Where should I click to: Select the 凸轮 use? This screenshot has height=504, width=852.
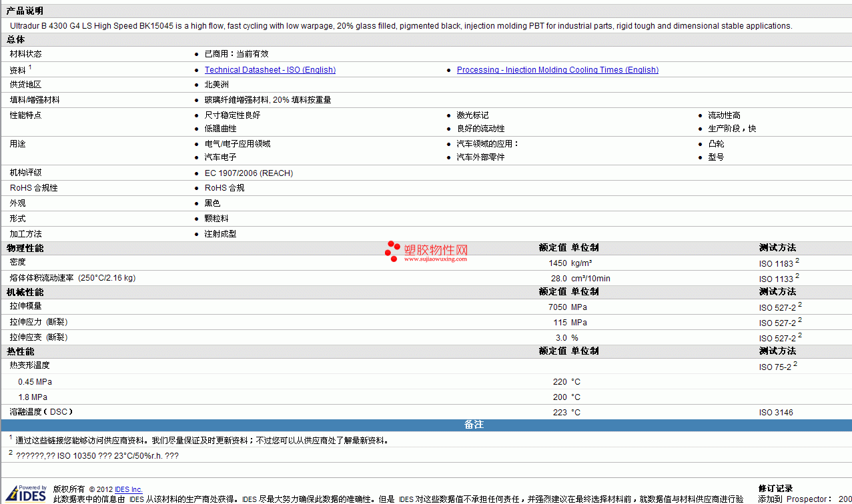[x=716, y=144]
